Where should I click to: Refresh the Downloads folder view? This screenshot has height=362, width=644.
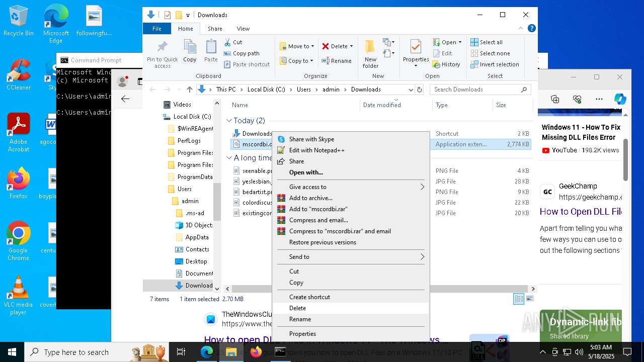click(x=420, y=89)
